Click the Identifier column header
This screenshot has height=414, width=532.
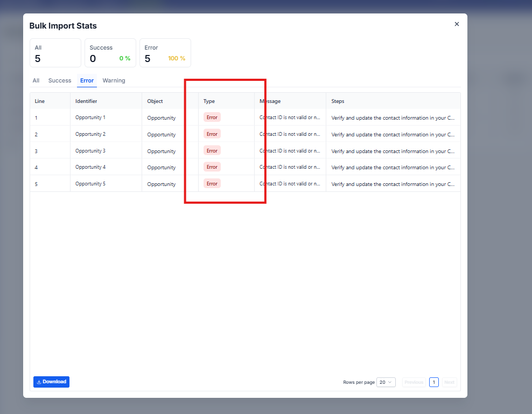(x=86, y=101)
